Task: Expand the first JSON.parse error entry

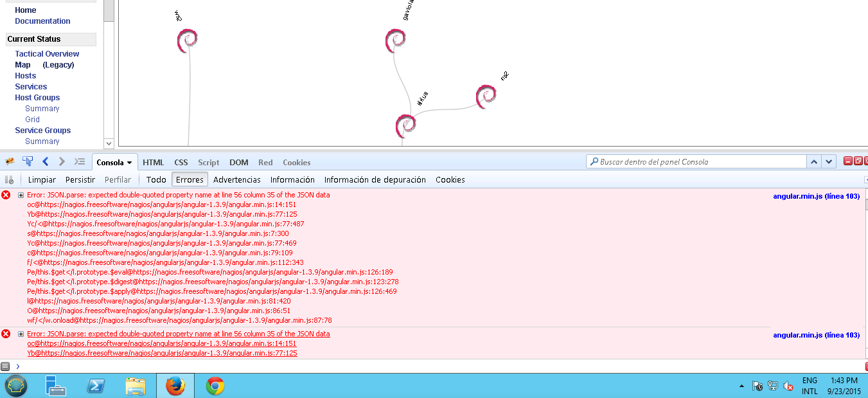Action: [x=21, y=195]
